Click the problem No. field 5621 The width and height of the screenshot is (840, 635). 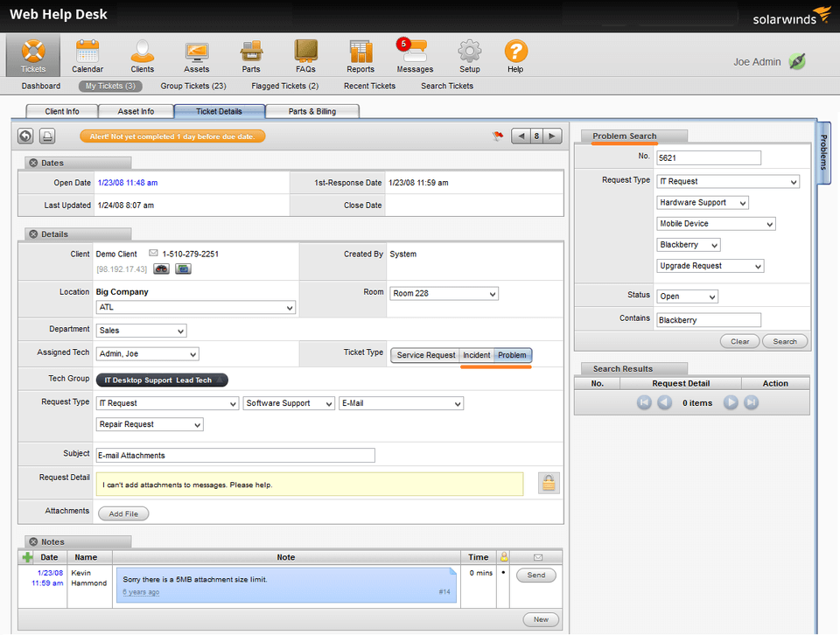pyautogui.click(x=709, y=158)
